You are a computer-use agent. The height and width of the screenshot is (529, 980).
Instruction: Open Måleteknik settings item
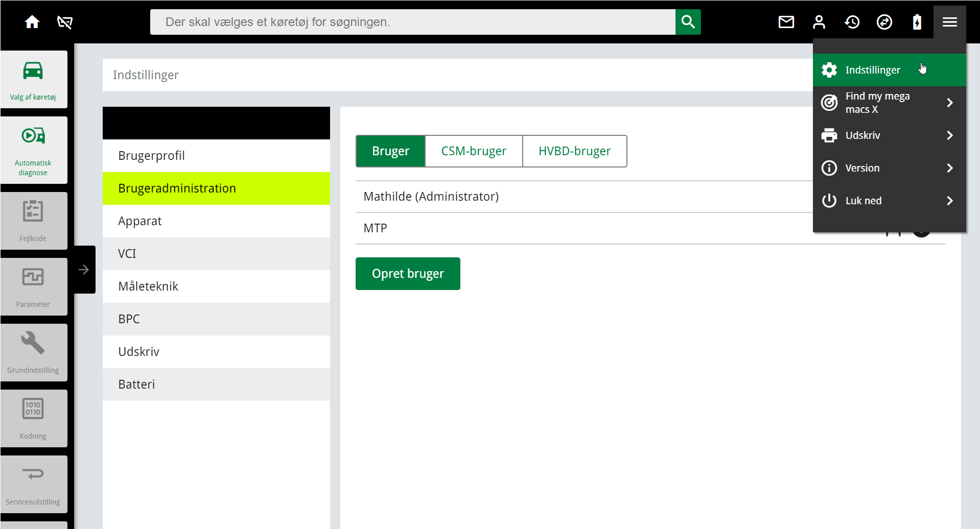pos(216,286)
